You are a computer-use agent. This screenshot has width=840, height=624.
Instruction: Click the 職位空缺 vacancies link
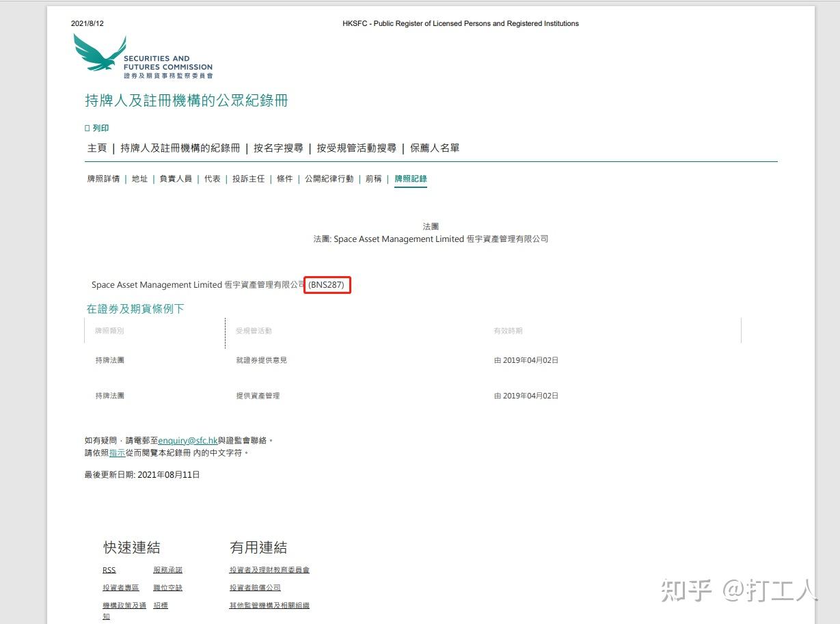click(x=168, y=587)
